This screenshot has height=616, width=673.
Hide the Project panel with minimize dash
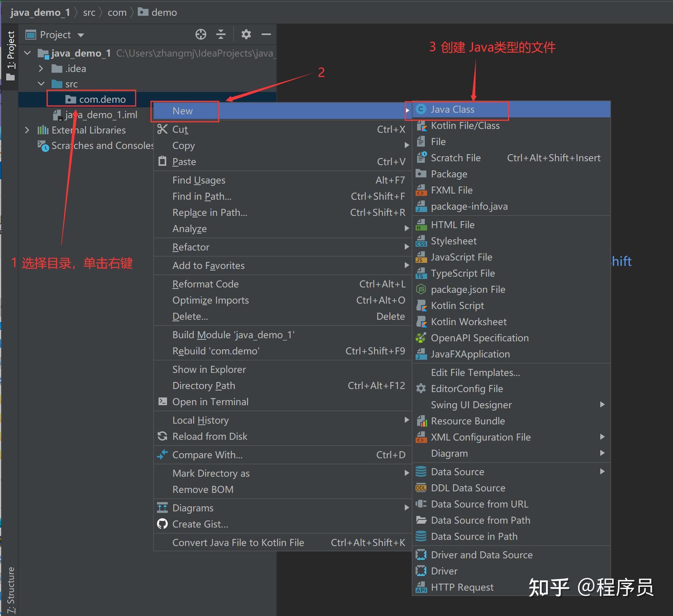[266, 35]
